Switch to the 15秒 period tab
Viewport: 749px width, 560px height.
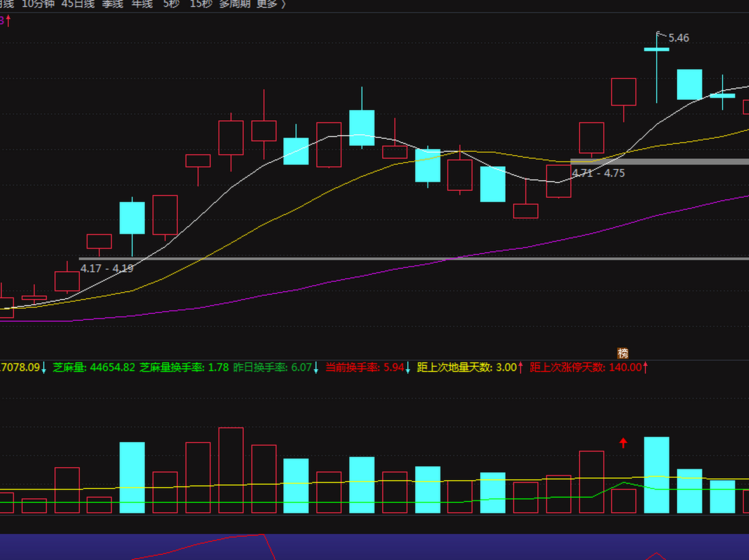[x=201, y=4]
